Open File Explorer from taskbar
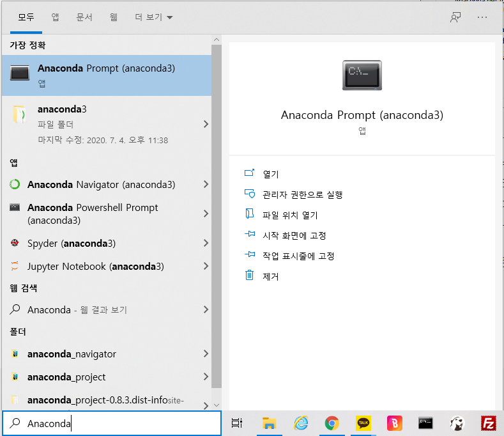The image size is (504, 436). [269, 423]
